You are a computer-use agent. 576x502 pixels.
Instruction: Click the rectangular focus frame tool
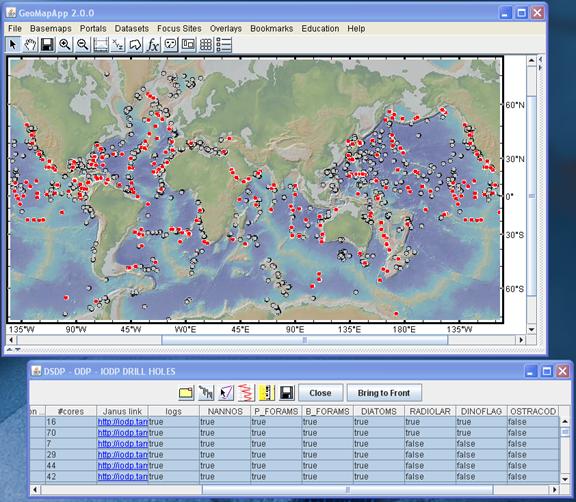[100, 45]
